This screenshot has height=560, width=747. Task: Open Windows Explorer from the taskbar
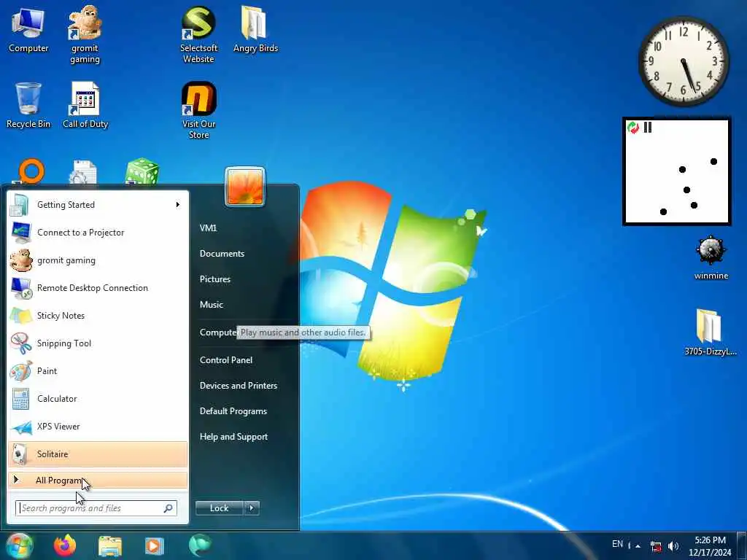(x=110, y=545)
